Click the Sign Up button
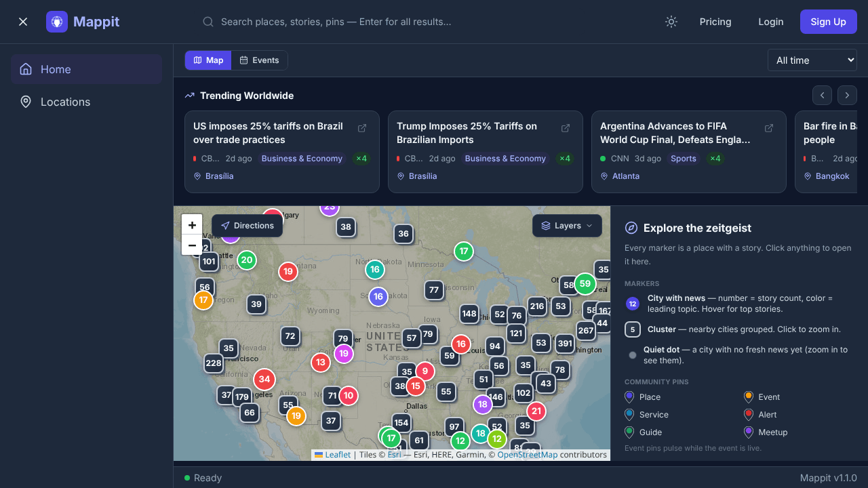 pos(829,22)
